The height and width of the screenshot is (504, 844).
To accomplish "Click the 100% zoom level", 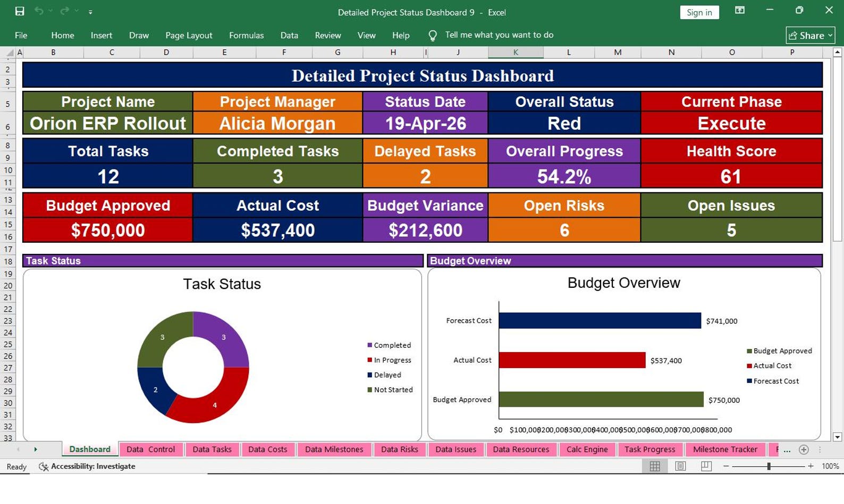I will [830, 466].
